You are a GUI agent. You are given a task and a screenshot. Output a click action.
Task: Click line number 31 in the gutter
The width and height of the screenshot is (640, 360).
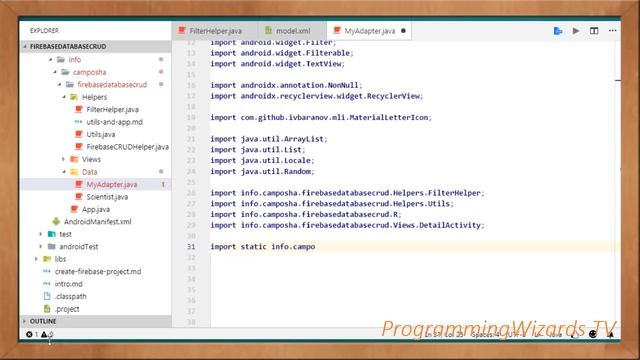pos(191,247)
